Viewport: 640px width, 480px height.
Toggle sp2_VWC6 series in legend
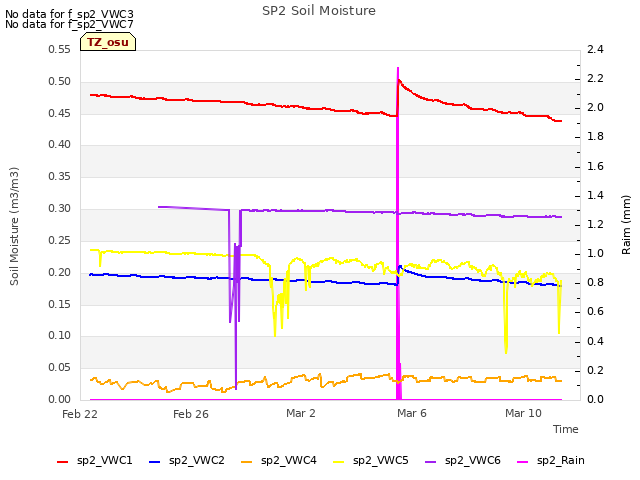click(x=463, y=461)
